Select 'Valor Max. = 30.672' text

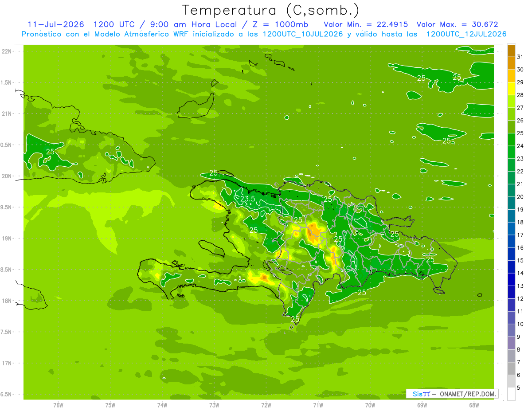click(457, 24)
